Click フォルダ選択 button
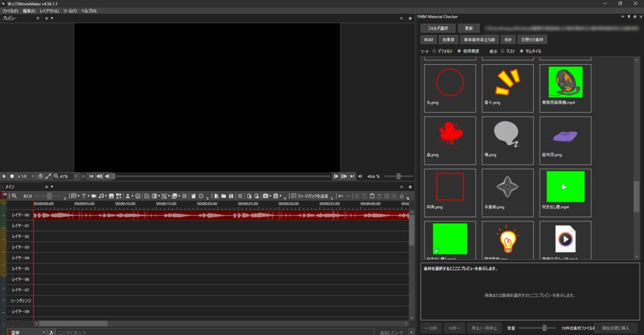This screenshot has height=335, width=644. coord(438,28)
